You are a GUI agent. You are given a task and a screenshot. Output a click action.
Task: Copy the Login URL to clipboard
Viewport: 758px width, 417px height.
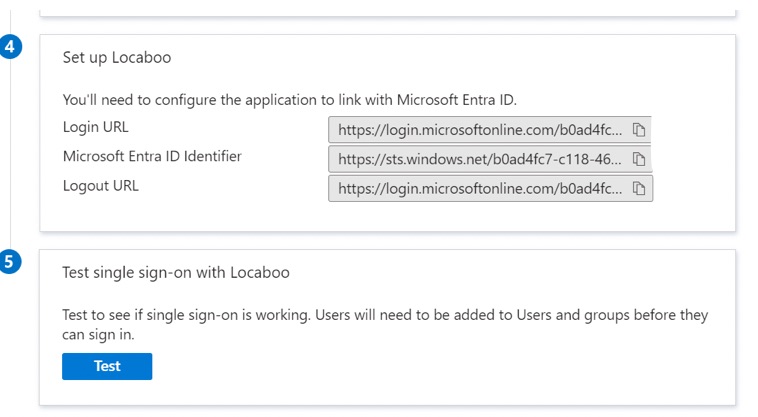(639, 129)
